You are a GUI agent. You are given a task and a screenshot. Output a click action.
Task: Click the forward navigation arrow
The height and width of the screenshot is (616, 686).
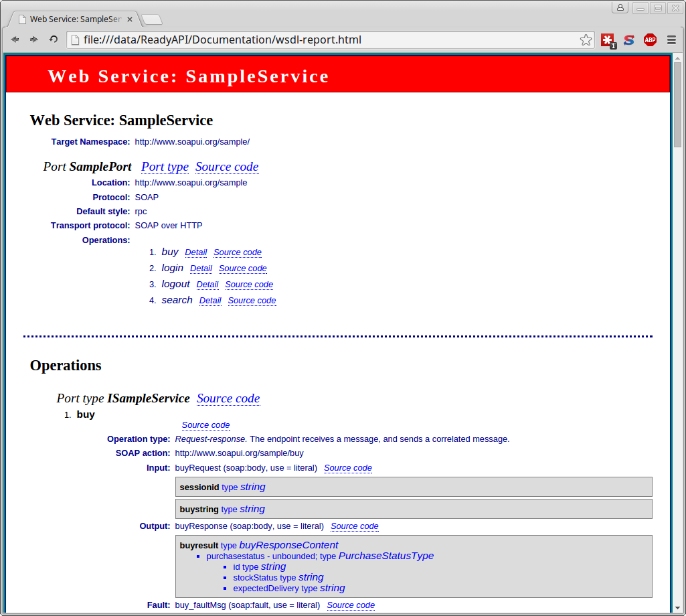point(33,40)
